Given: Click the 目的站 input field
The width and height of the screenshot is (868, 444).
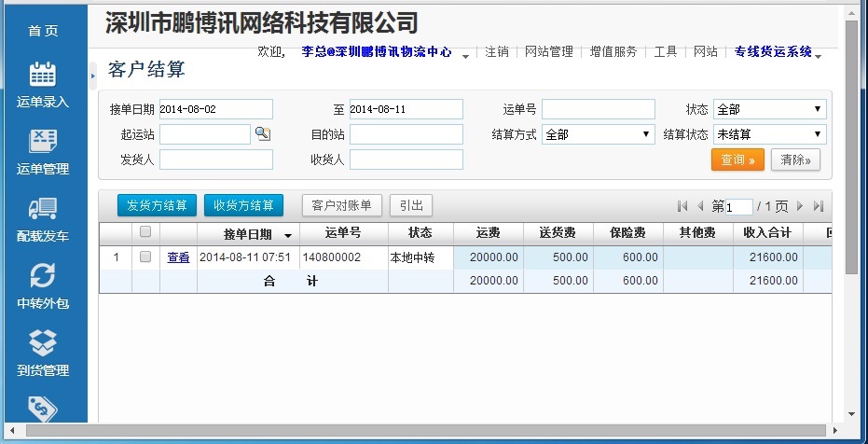Looking at the screenshot, I should tap(406, 134).
